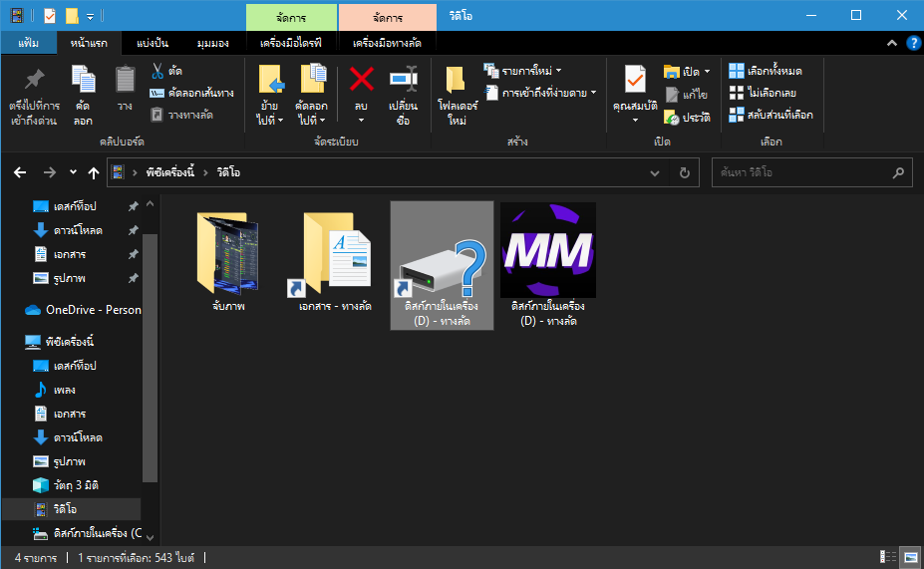The height and width of the screenshot is (569, 924).
Task: Collapse the ribbon with the chevron
Action: [x=891, y=43]
